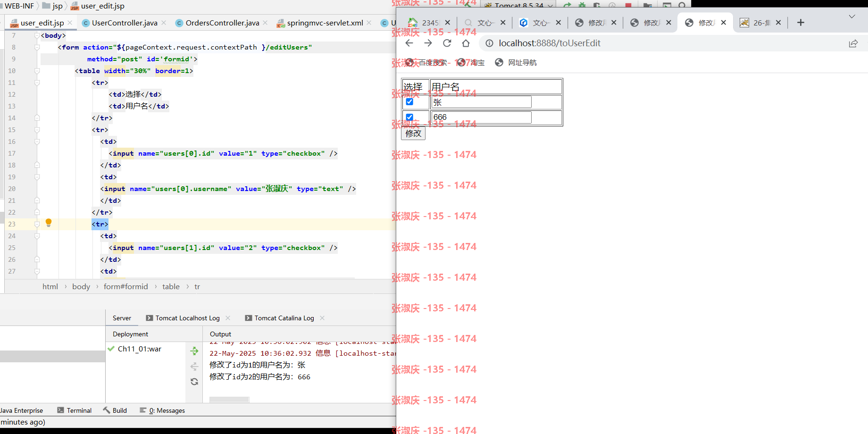Viewport: 868px width, 434px height.
Task: Select table in the editor breadcrumb
Action: click(x=171, y=287)
